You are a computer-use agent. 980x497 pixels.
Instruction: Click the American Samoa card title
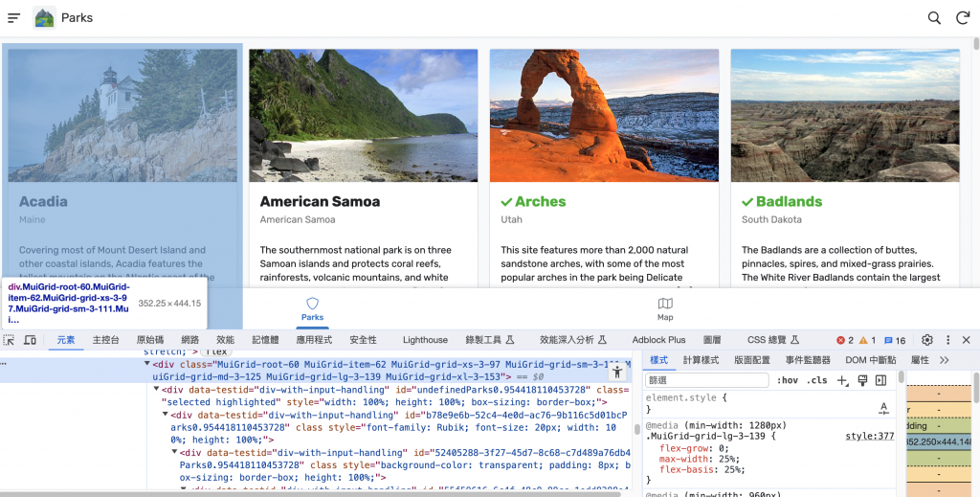pos(320,201)
